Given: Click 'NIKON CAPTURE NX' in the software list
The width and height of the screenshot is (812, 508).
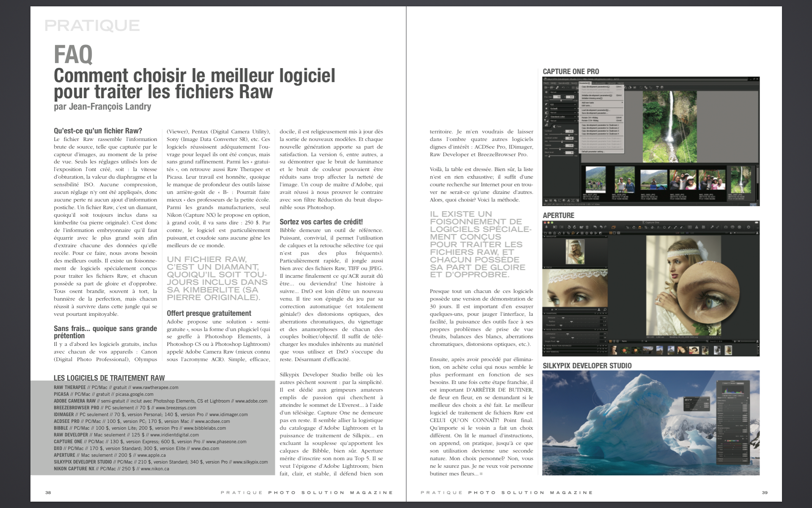Looking at the screenshot, I should 74,469.
